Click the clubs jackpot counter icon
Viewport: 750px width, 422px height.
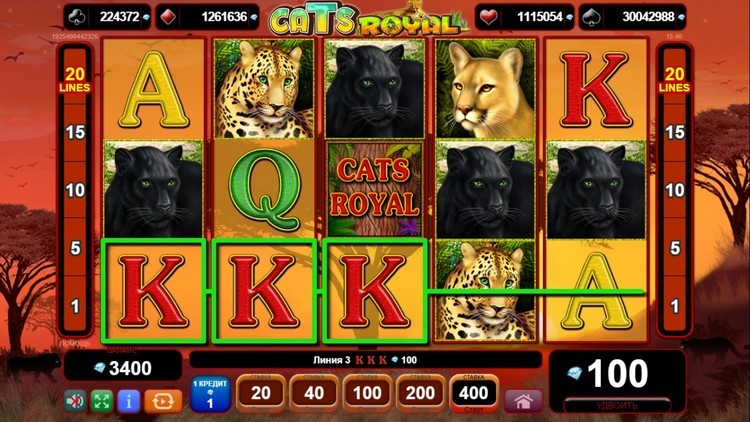coord(77,17)
